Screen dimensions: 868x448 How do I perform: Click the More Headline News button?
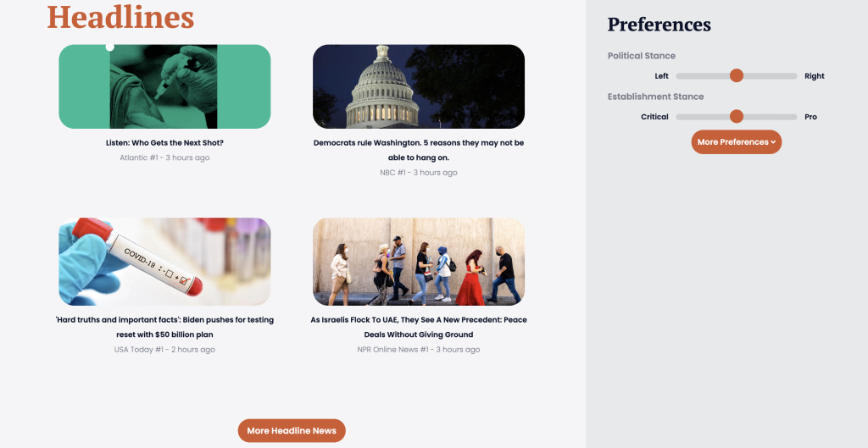click(292, 430)
